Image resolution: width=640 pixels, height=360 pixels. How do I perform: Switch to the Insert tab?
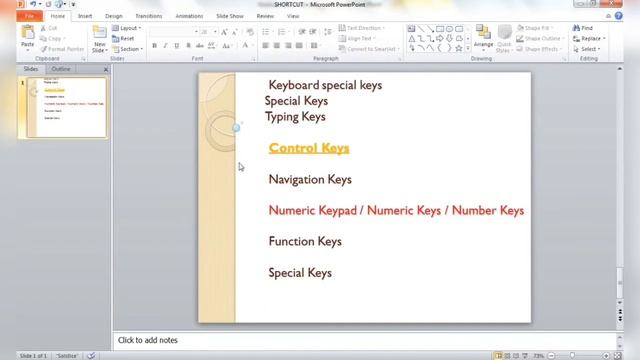click(x=85, y=16)
